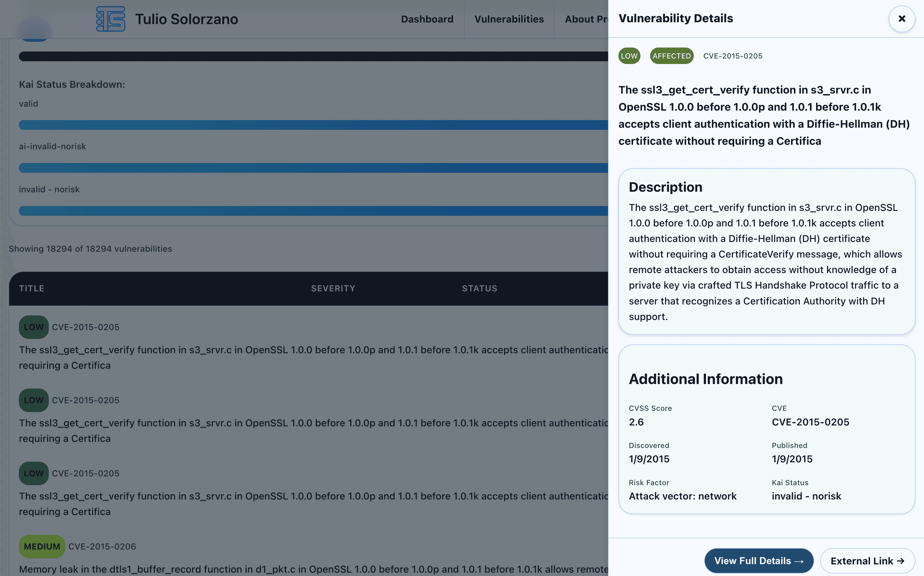The height and width of the screenshot is (576, 924).
Task: Click the LOW badge on second CVE-2015-0205 row
Action: click(x=34, y=400)
